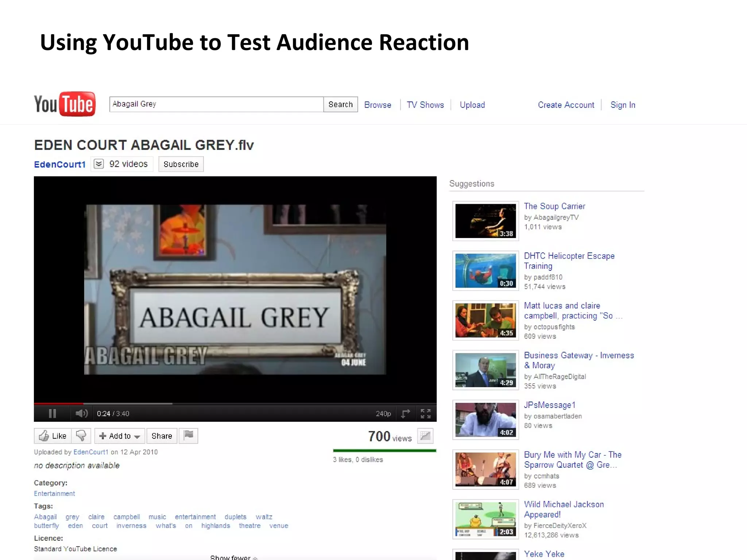Viewport: 747px width, 560px height.
Task: Flag the video with flag icon
Action: pos(189,436)
